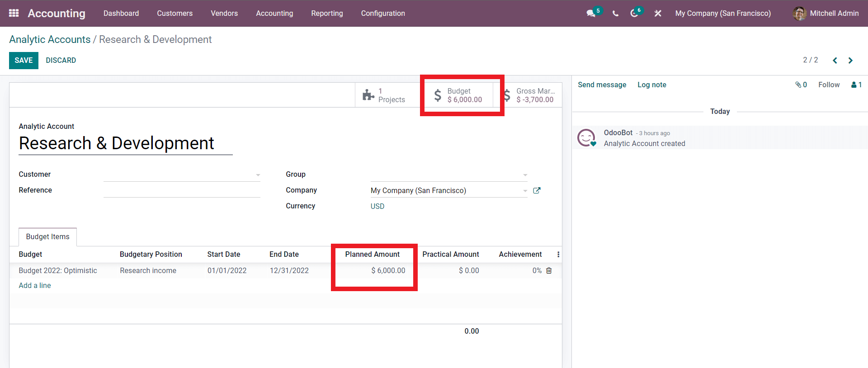This screenshot has height=368, width=868.
Task: Sort by Practical Amount column header
Action: 451,255
